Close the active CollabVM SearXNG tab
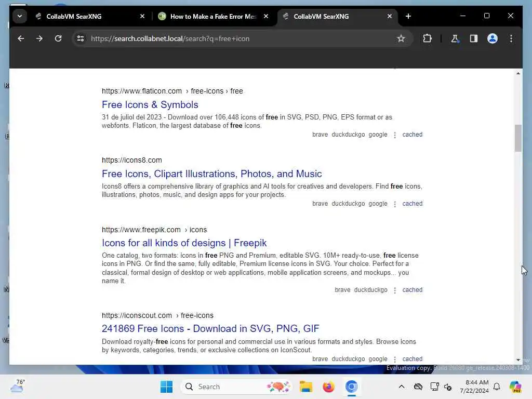The height and width of the screenshot is (399, 532). tap(390, 16)
